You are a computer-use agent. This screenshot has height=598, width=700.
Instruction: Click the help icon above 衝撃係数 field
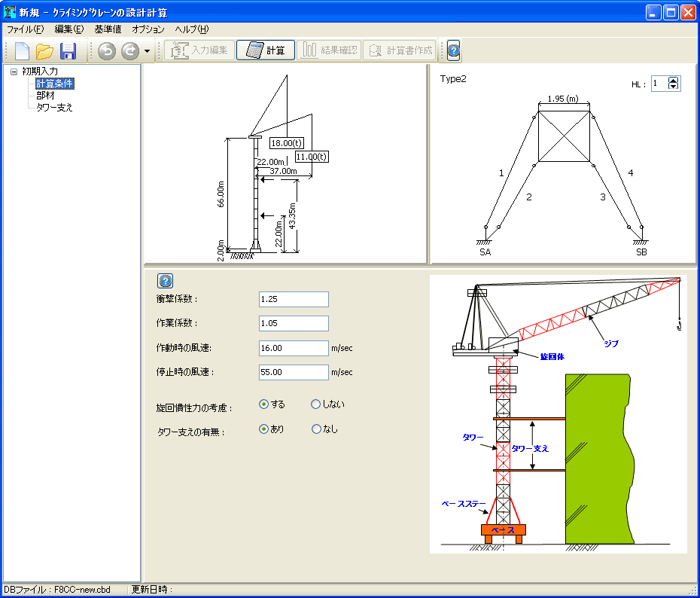[x=166, y=281]
